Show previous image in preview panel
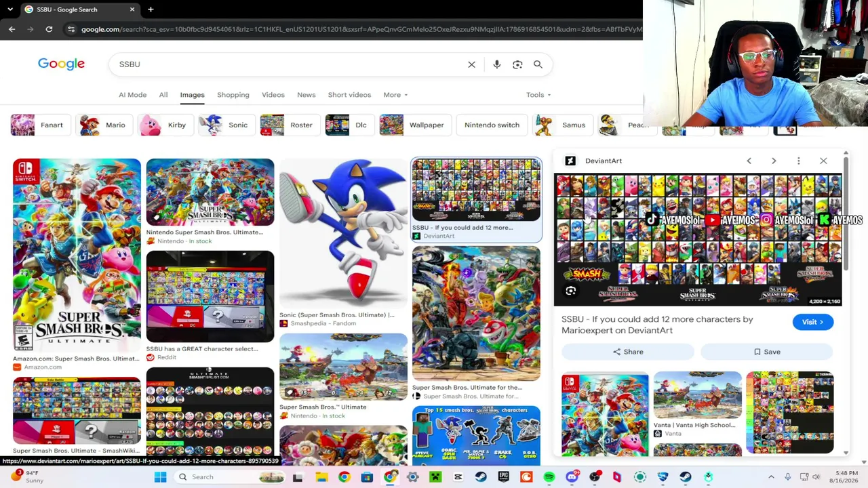Viewport: 868px width, 488px height. click(x=749, y=161)
